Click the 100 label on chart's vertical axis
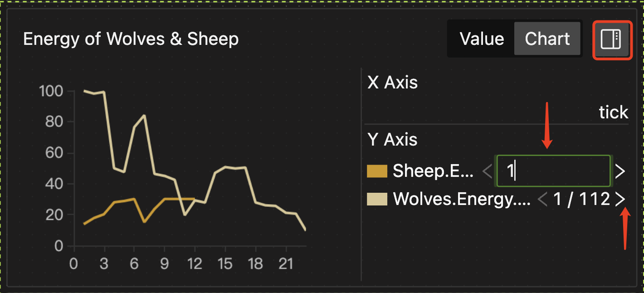Image resolution: width=644 pixels, height=293 pixels. [x=52, y=92]
